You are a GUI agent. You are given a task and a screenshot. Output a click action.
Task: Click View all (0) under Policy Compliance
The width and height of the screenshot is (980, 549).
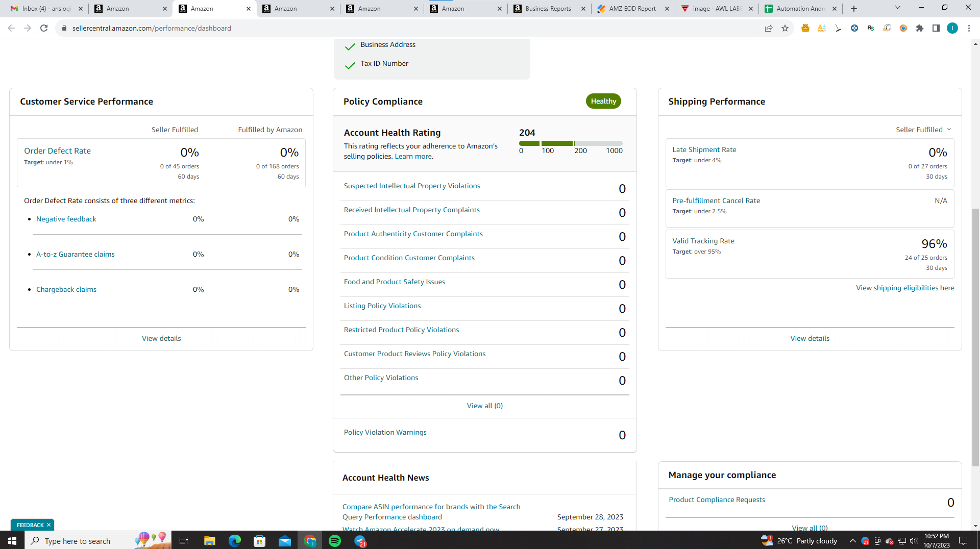point(484,406)
